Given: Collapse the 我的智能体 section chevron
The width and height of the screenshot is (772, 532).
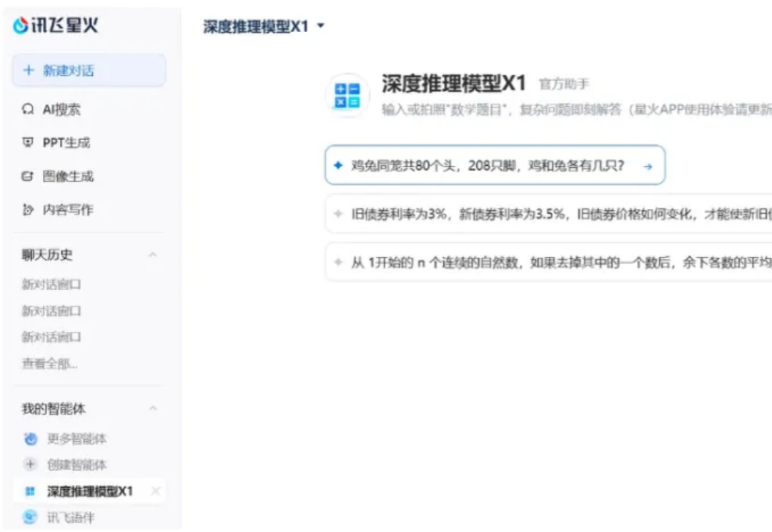Looking at the screenshot, I should 153,408.
